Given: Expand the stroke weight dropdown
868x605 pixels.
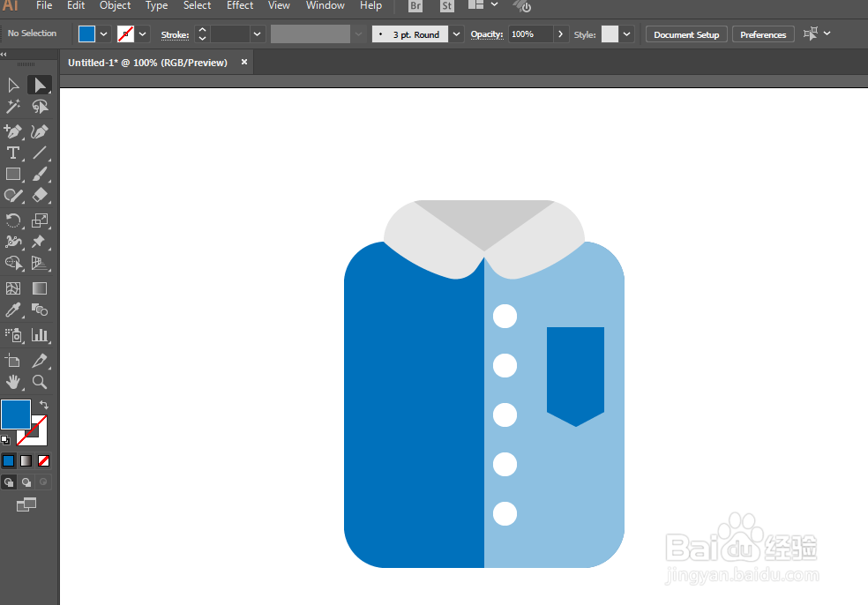Looking at the screenshot, I should (x=257, y=34).
